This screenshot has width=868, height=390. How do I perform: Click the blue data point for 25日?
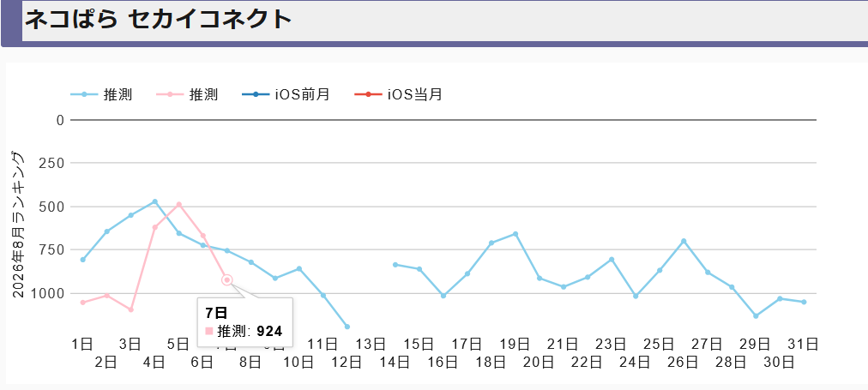660,271
